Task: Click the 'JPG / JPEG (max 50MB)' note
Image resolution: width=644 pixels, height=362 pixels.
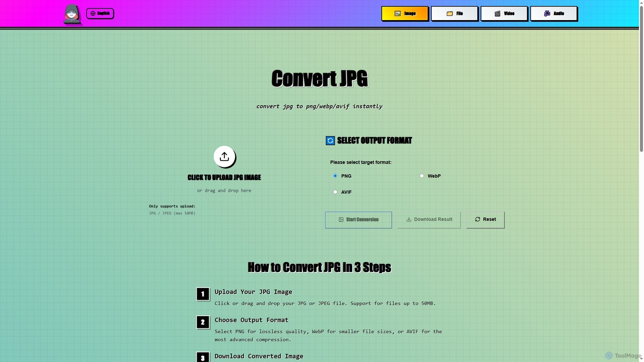Action: click(x=172, y=213)
